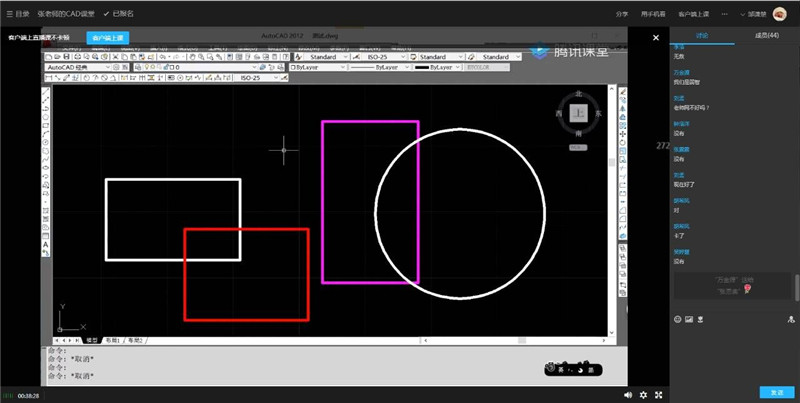Click the ViewCube top face 上
The height and width of the screenshot is (403, 800).
pyautogui.click(x=578, y=113)
